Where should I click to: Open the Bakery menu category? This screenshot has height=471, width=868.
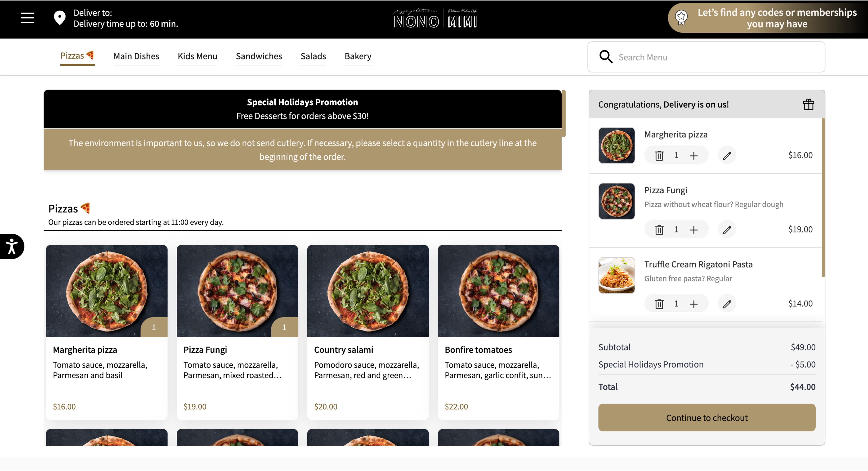(x=358, y=56)
